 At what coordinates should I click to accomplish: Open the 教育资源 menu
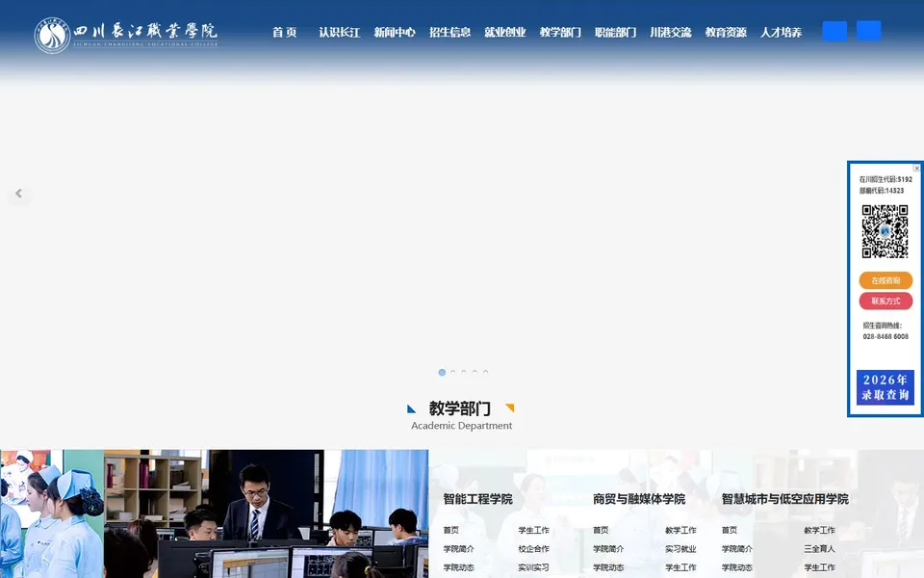[x=726, y=33]
